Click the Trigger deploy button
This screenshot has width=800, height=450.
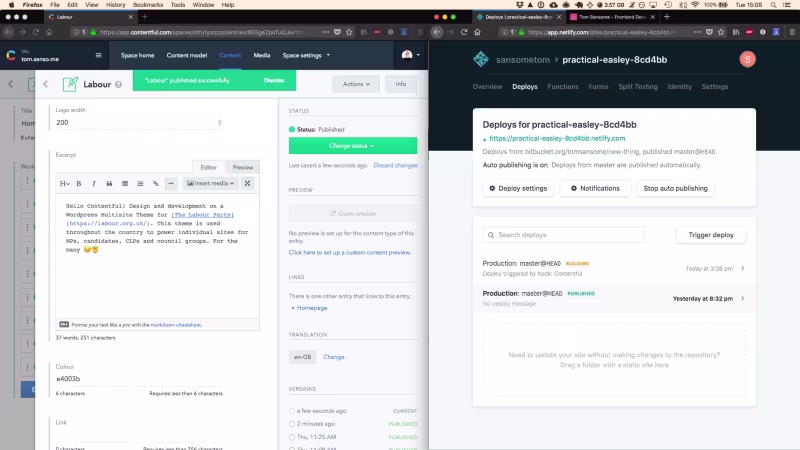(x=711, y=235)
